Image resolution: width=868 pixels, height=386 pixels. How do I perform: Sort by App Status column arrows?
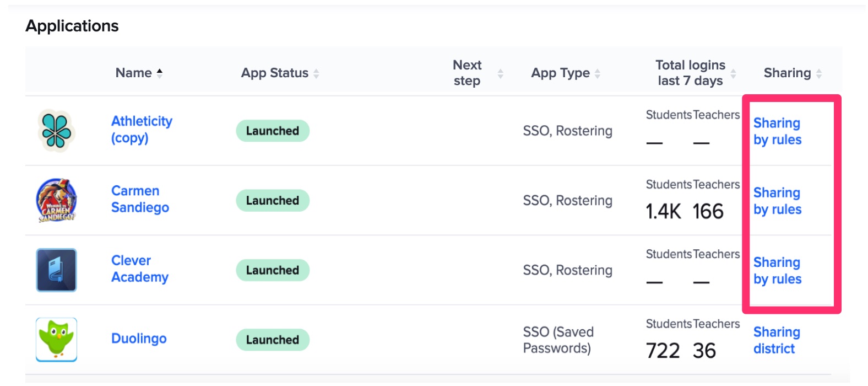(316, 73)
